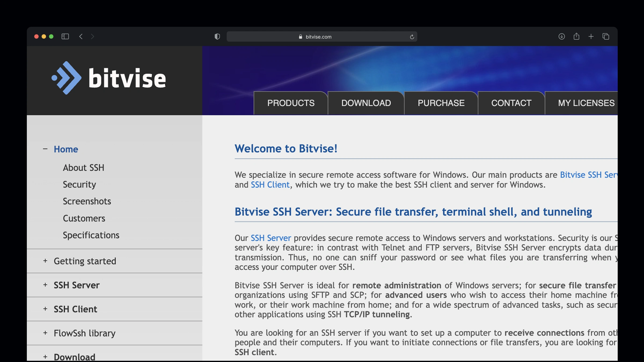
Task: Open the privacy report shield icon
Action: click(x=217, y=36)
